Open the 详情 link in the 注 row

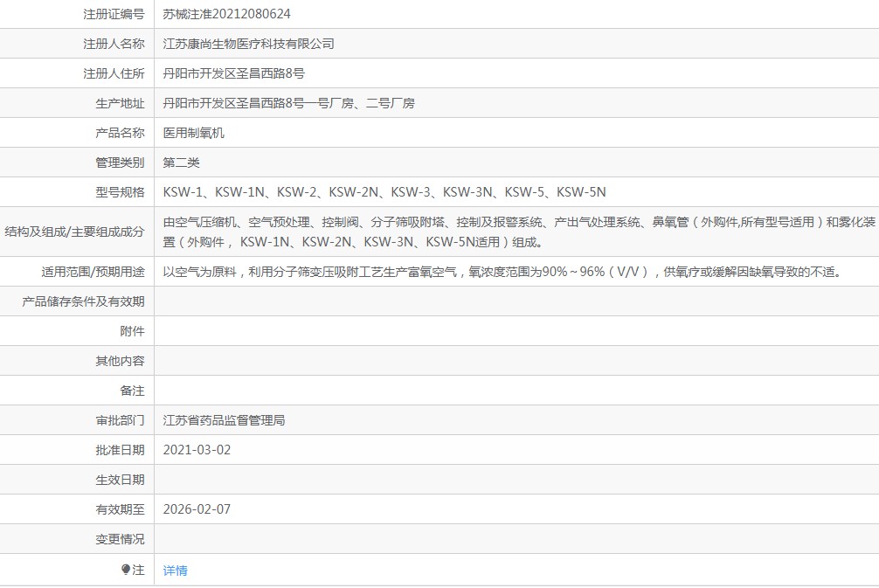click(x=175, y=571)
